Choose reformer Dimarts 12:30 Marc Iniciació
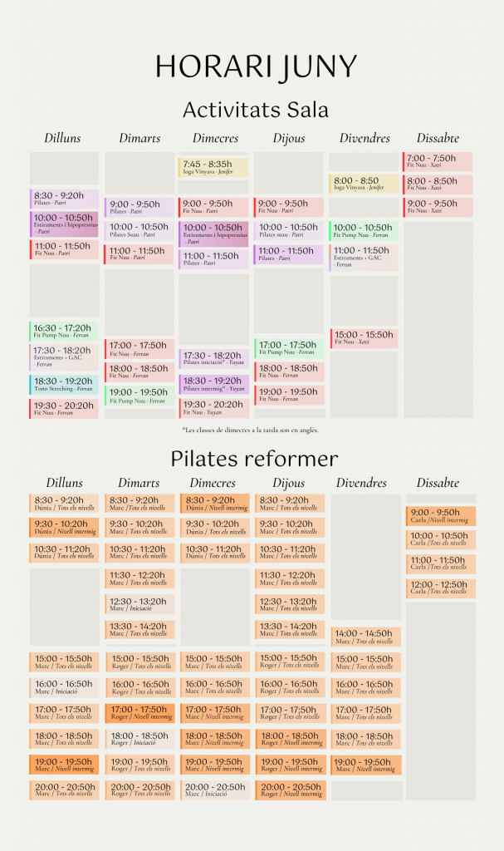The height and width of the screenshot is (851, 504). (x=139, y=605)
